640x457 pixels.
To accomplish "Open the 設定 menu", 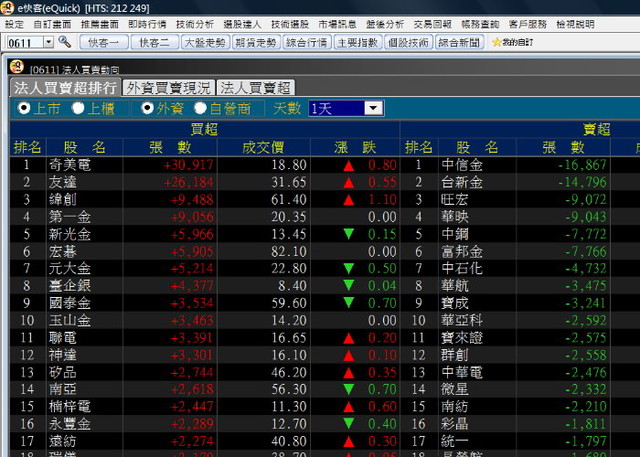I will (15, 24).
